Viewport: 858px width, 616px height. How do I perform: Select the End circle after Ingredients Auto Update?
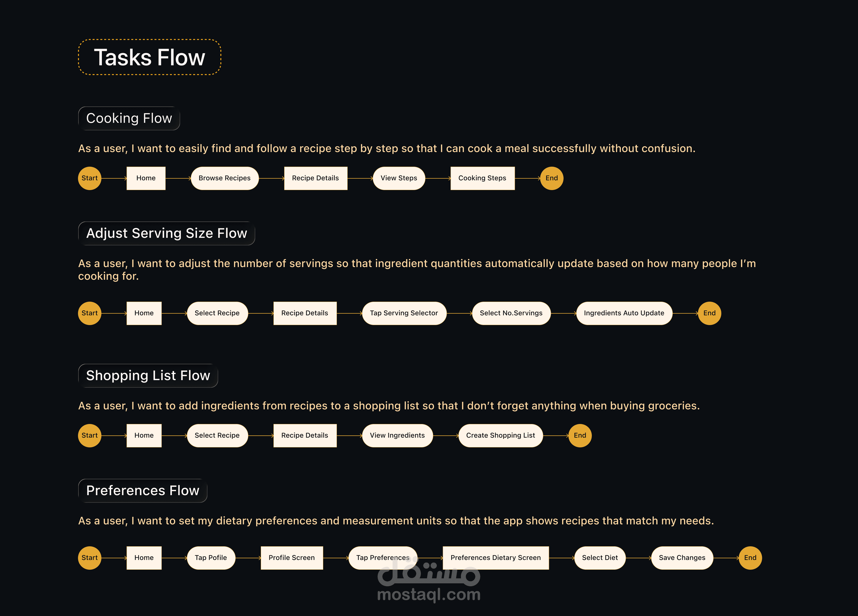(709, 313)
